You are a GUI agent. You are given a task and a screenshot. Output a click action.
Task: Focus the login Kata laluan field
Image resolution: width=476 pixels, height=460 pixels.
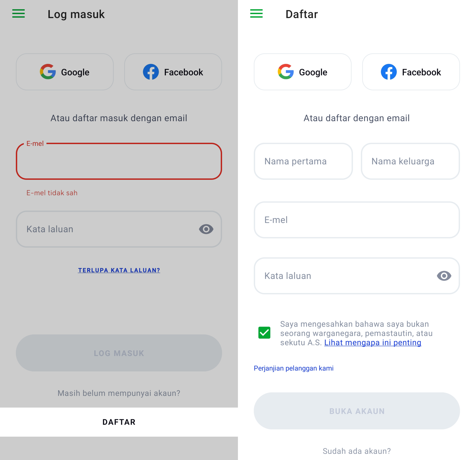tap(119, 229)
